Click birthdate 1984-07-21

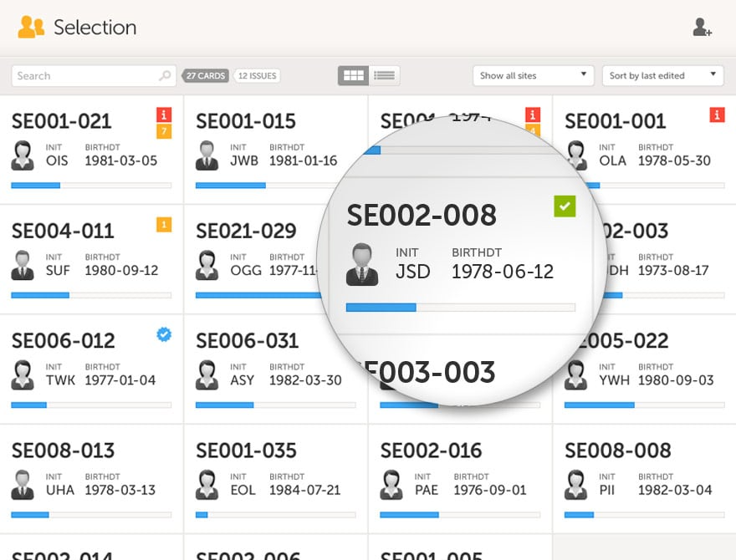(x=304, y=490)
